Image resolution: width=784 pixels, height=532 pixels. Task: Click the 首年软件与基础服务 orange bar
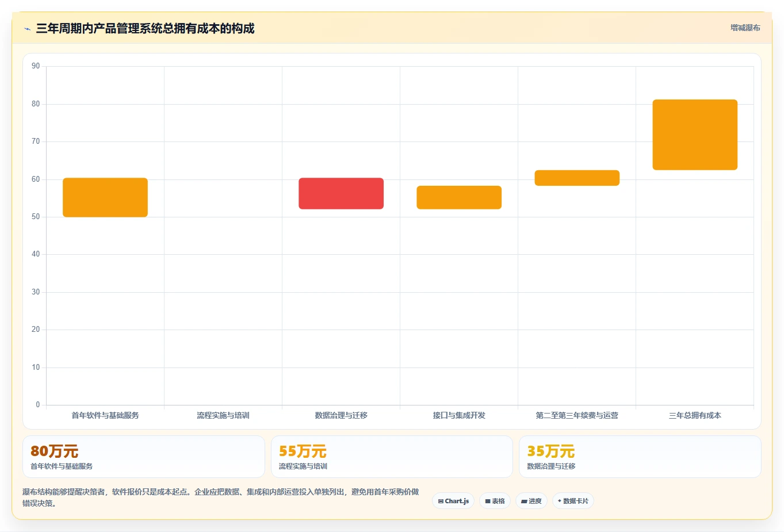(x=105, y=197)
